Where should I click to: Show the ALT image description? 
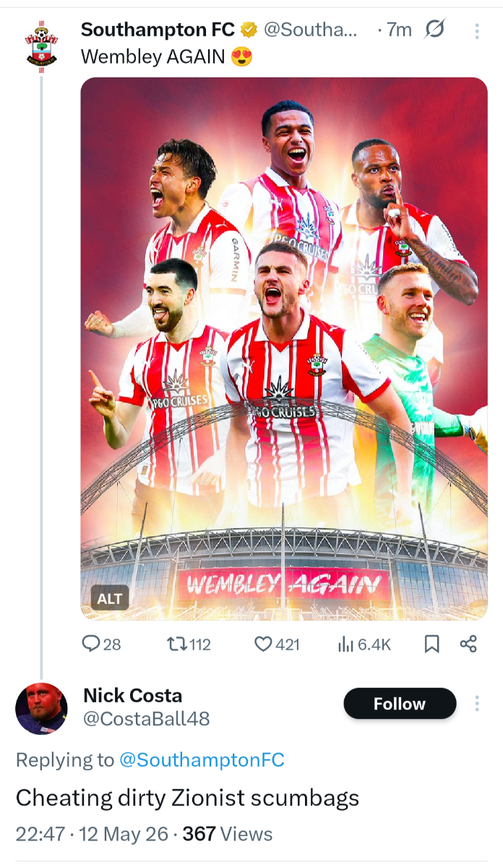[x=110, y=599]
